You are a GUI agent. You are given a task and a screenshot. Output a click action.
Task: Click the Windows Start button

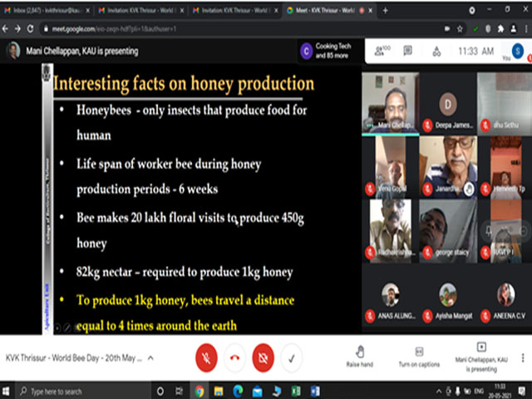click(7, 392)
